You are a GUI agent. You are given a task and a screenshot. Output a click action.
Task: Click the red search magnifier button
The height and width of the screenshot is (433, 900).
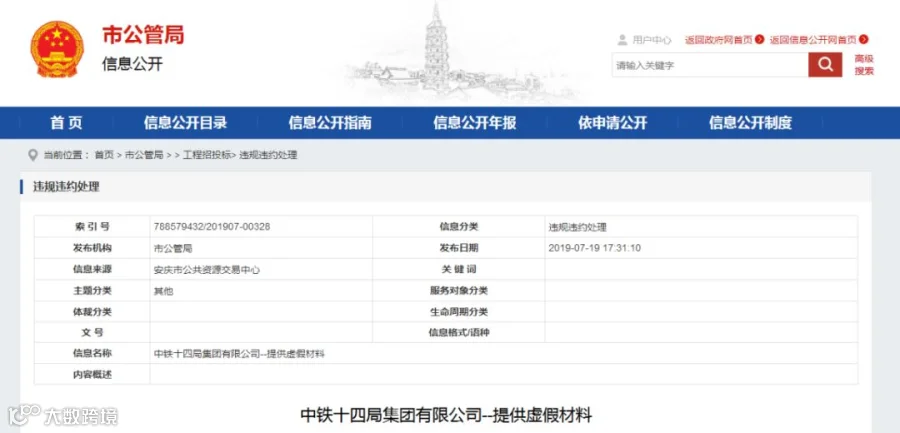tap(825, 64)
